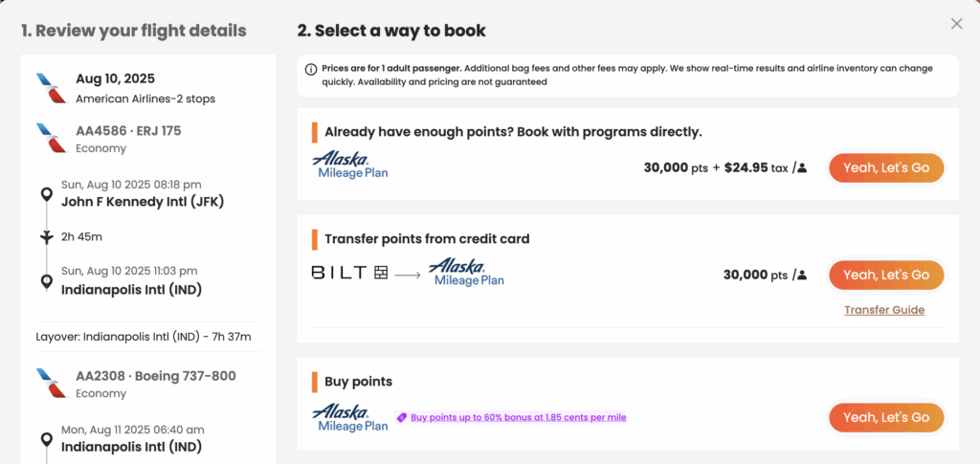The height and width of the screenshot is (464, 980).
Task: Click the location pin for the 06:40 am Indianapolis departure
Action: tap(47, 439)
